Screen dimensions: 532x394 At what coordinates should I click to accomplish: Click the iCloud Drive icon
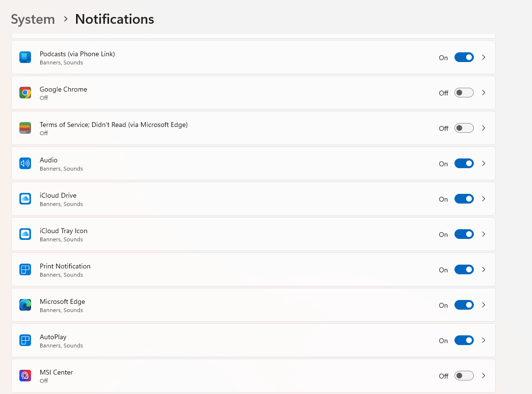coord(25,199)
